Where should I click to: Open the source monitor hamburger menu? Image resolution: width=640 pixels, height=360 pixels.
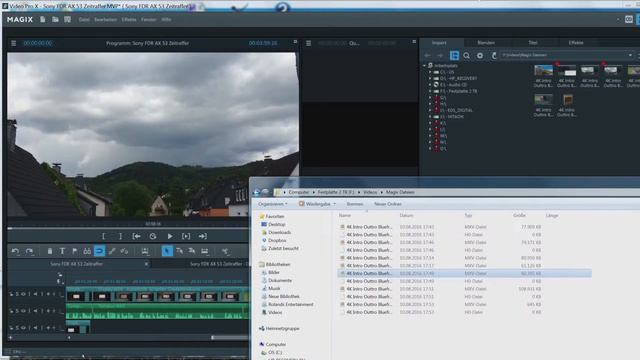pos(309,43)
